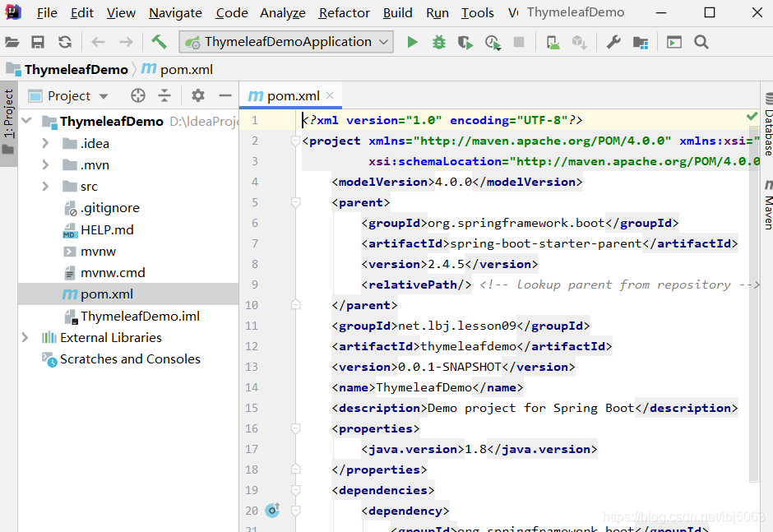The height and width of the screenshot is (532, 773).
Task: Click the Collapse All icon in the Project panel
Action: pyautogui.click(x=164, y=95)
